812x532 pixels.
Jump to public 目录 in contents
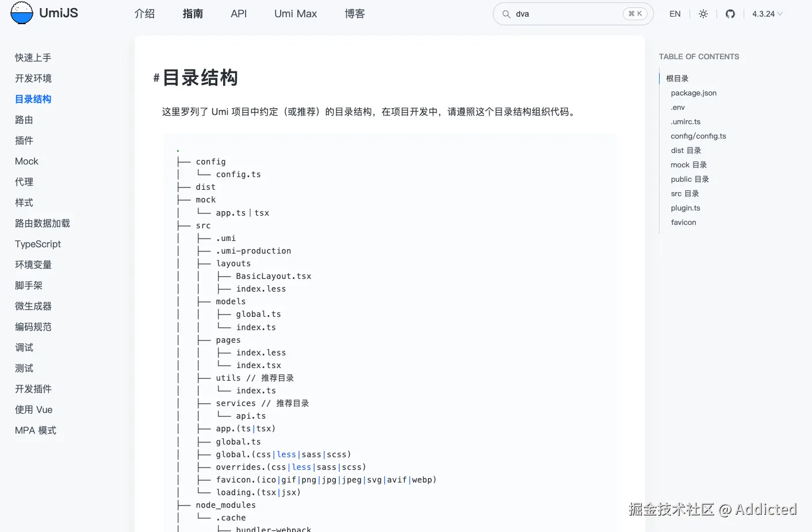pos(690,179)
